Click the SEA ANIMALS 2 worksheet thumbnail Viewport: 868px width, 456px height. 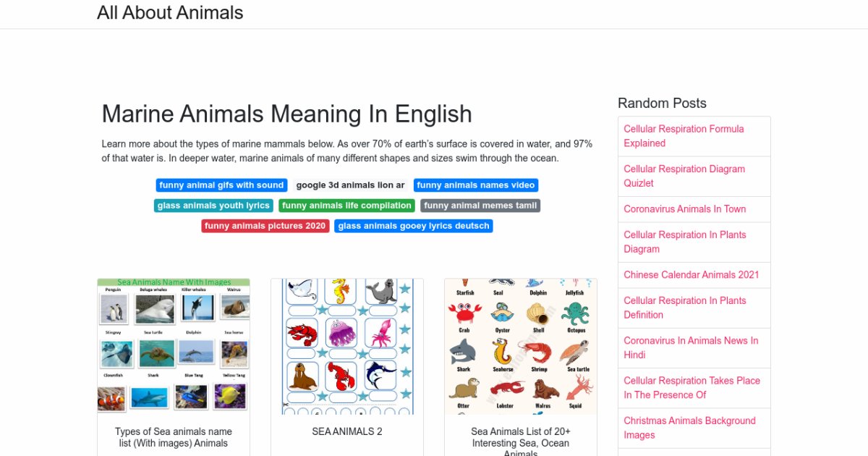click(347, 347)
